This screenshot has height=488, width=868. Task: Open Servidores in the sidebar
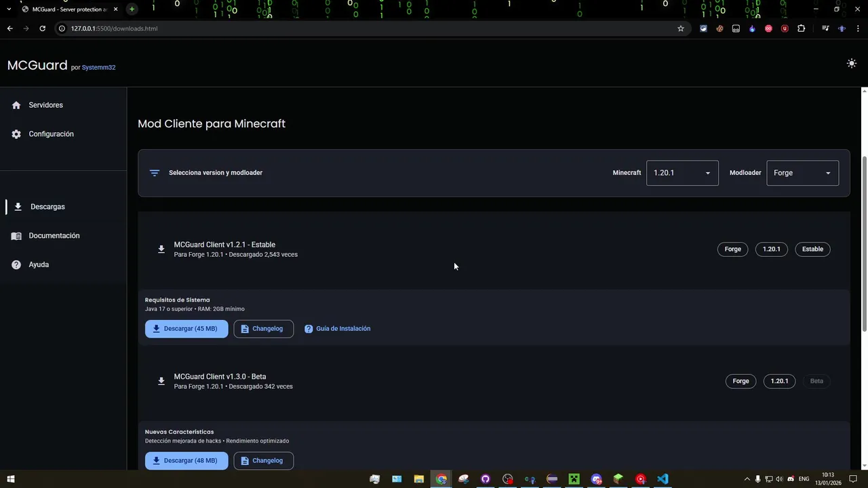pos(63,105)
